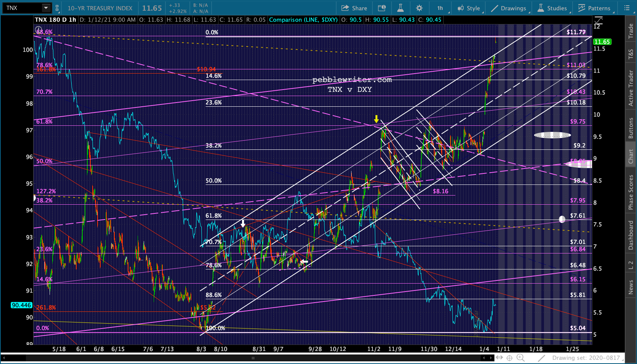Image resolution: width=637 pixels, height=364 pixels.
Task: Open the Drawing set 2020-0817 selector
Action: (x=586, y=358)
